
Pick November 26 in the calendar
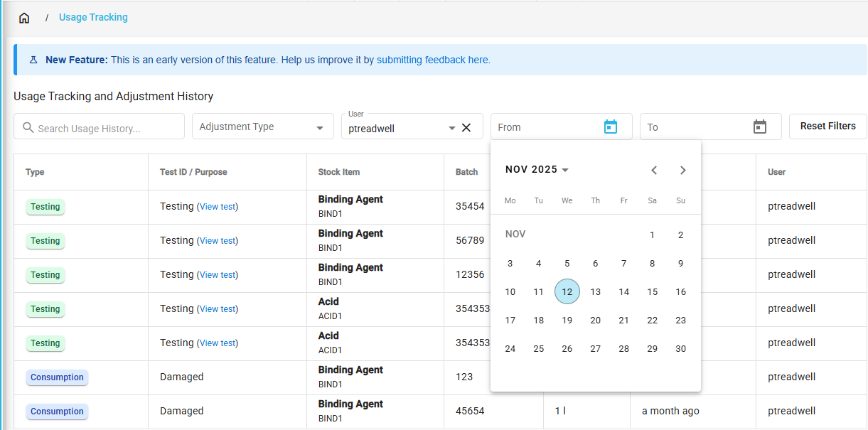tap(567, 348)
